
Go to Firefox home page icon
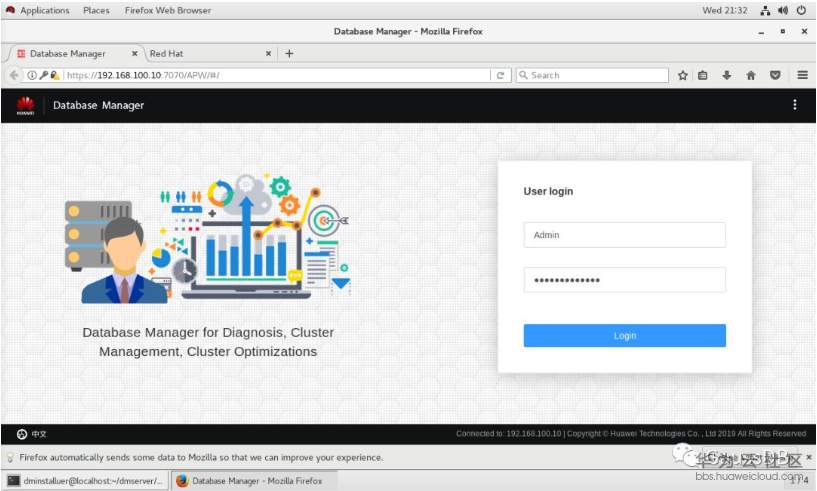(751, 75)
